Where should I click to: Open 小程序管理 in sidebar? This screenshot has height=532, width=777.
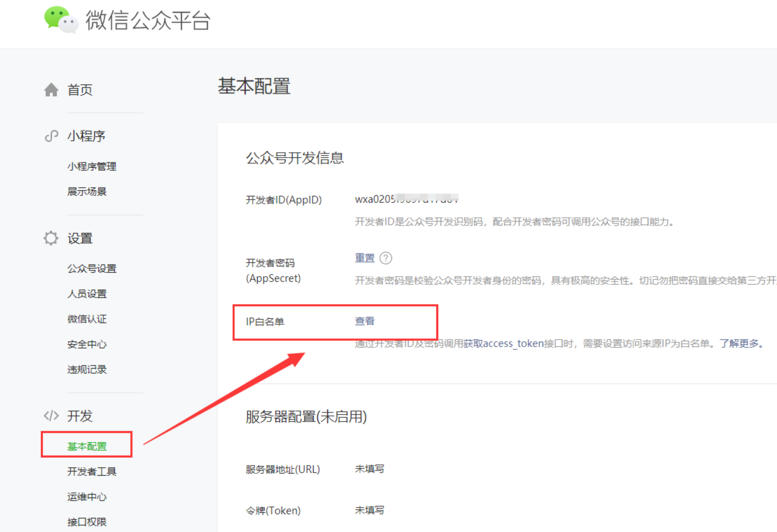pyautogui.click(x=92, y=166)
